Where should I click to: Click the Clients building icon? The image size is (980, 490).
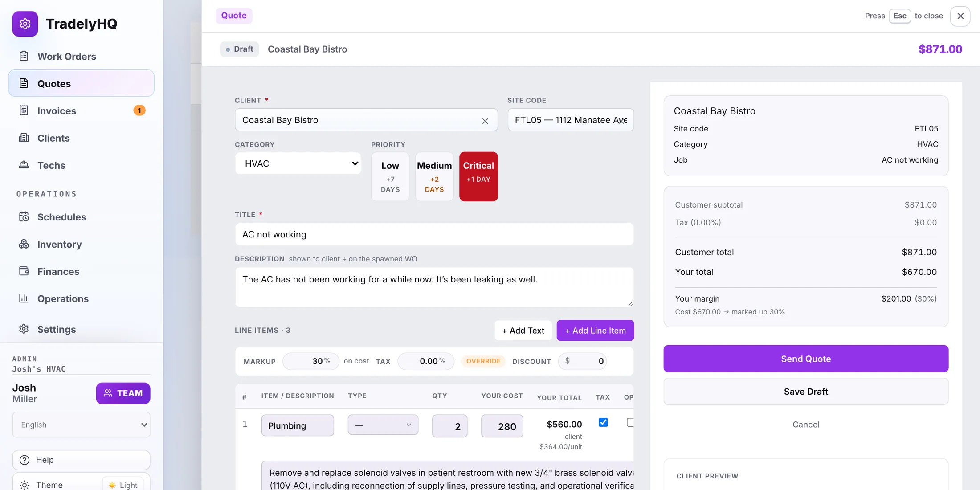pyautogui.click(x=24, y=138)
